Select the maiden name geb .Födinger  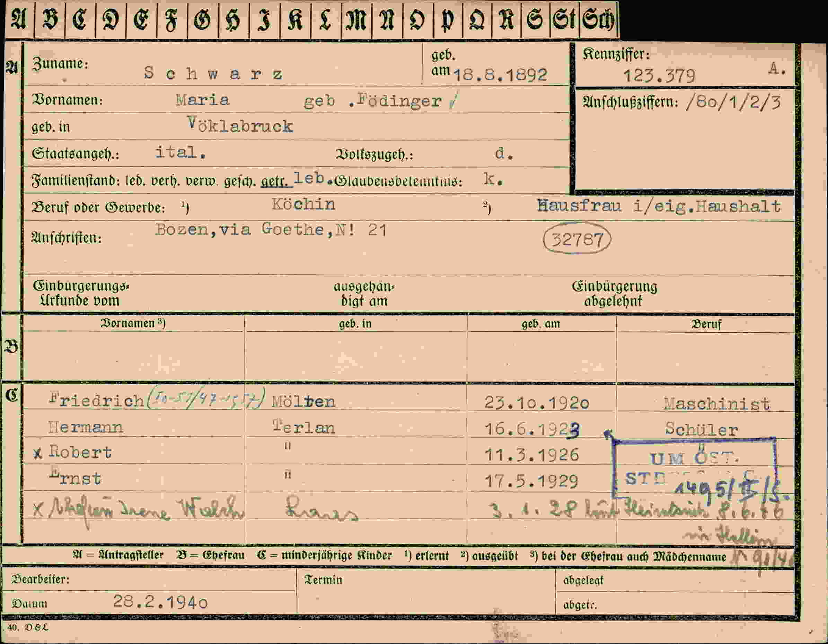tap(373, 101)
